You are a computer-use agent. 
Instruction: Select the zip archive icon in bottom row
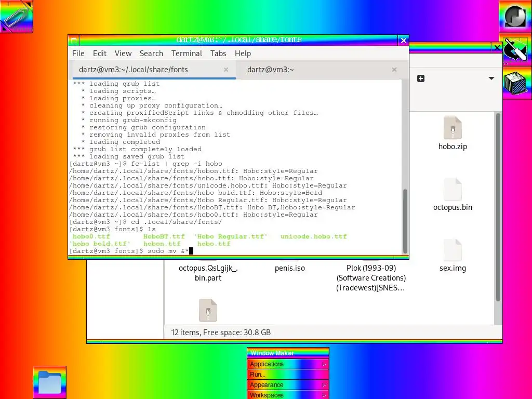(208, 310)
